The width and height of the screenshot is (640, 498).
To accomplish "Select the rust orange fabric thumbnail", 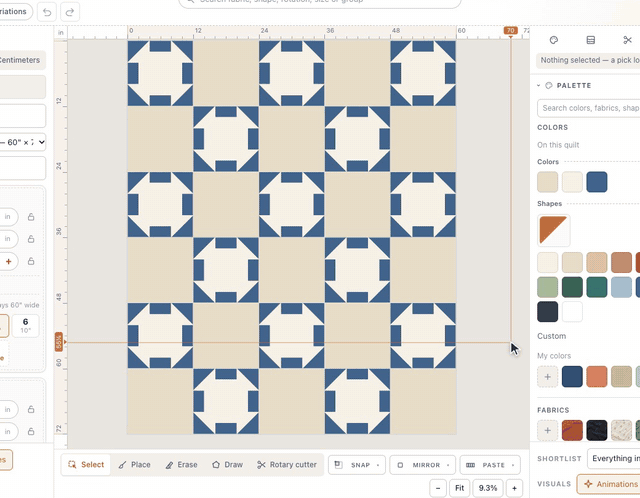I will (x=572, y=431).
